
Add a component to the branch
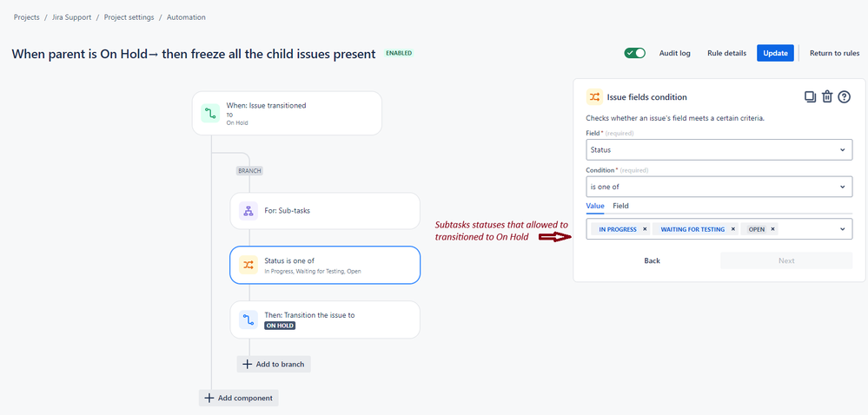click(x=274, y=364)
